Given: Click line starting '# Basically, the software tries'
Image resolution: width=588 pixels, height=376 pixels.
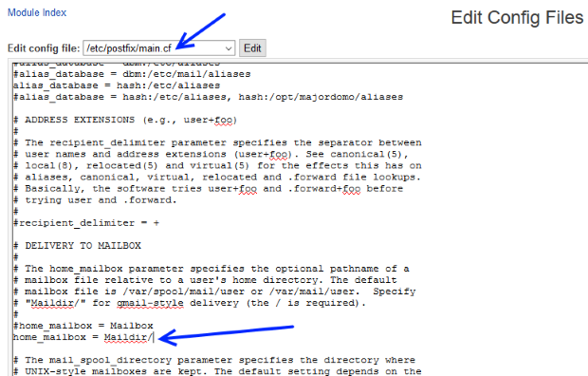Looking at the screenshot, I should coord(208,189).
